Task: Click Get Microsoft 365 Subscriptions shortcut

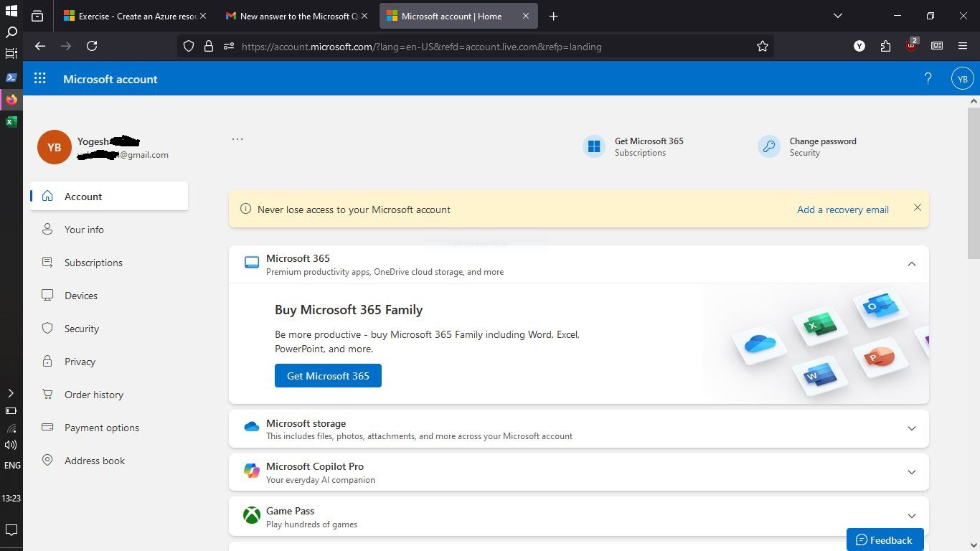Action: (633, 146)
